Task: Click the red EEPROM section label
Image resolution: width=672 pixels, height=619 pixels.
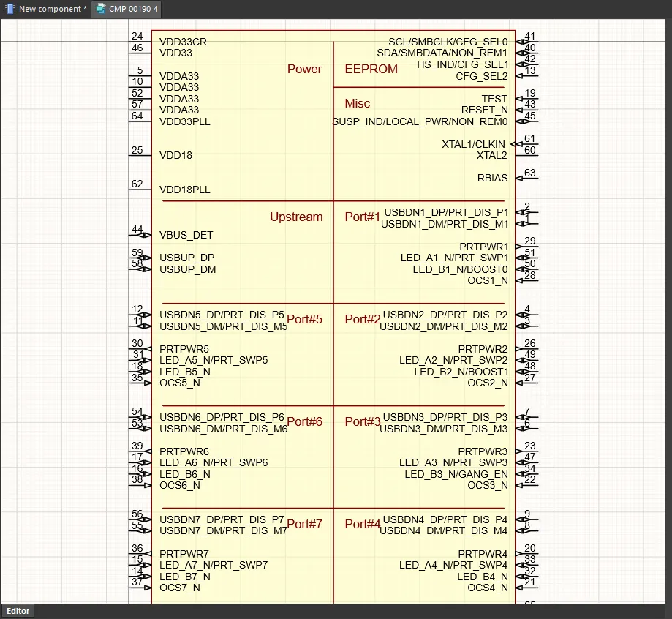Action: point(371,69)
